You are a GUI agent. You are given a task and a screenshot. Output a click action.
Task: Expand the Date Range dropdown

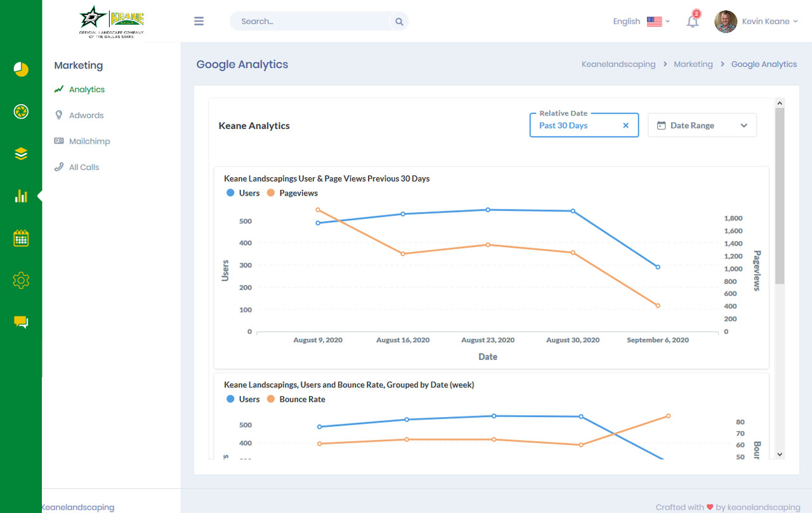(x=702, y=126)
